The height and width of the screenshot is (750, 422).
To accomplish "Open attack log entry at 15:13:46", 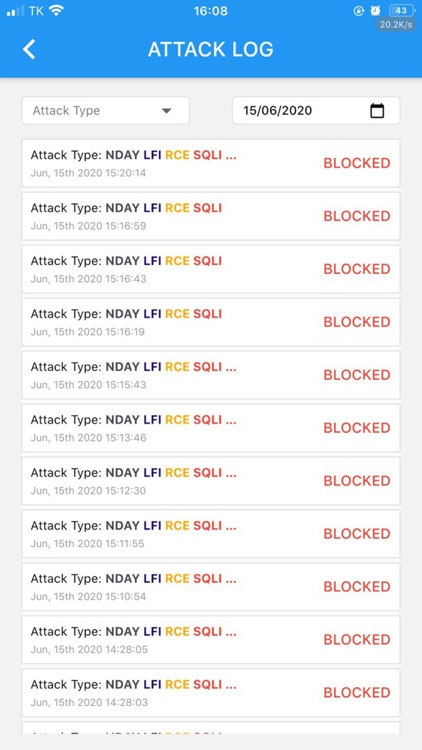I will pyautogui.click(x=211, y=428).
